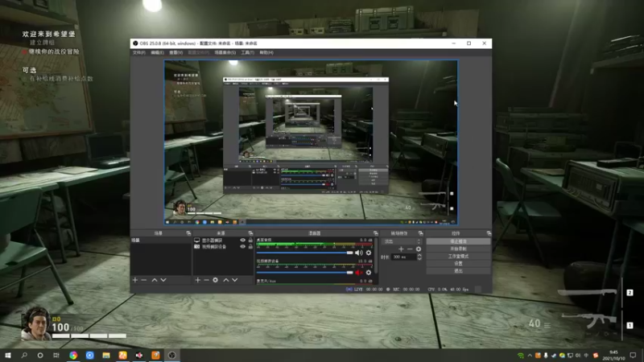This screenshot has width=644, height=362.
Task: Remove scene transition with minus icon
Action: point(410,249)
